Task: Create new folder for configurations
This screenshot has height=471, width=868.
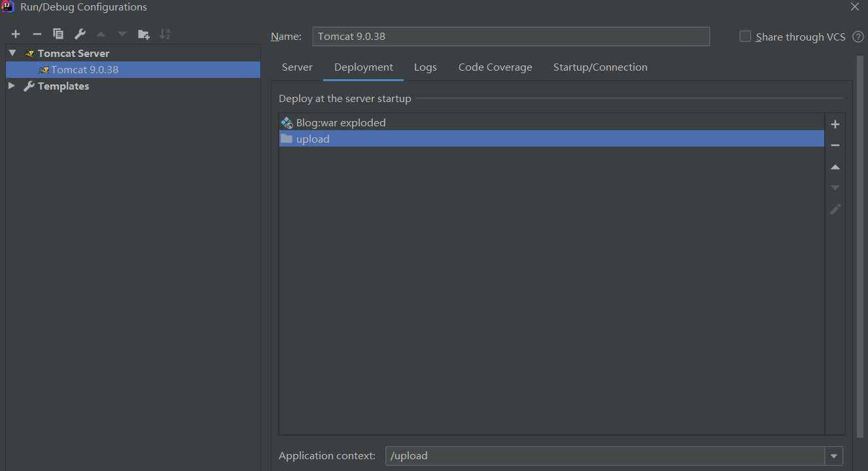Action: (x=144, y=34)
